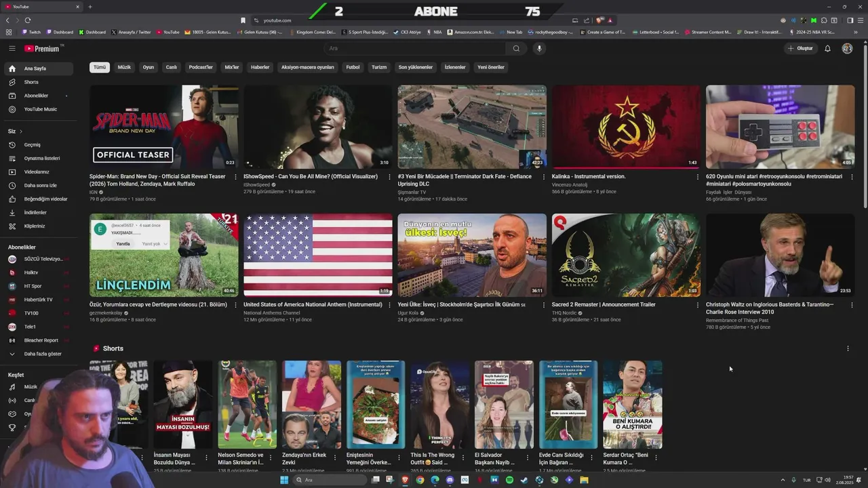
Task: Open the account avatar menu
Action: (847, 48)
